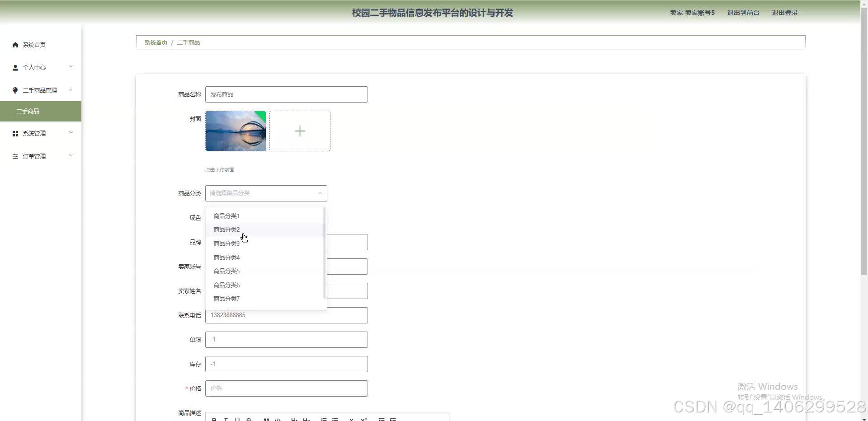This screenshot has width=868, height=421.
Task: Go to 系统首页 via the breadcrumb
Action: click(x=156, y=42)
